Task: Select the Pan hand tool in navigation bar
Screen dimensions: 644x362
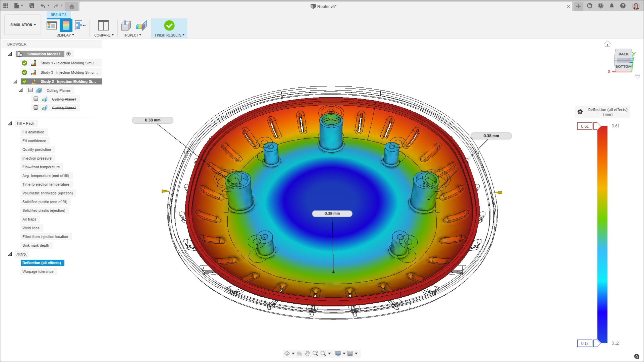Action: point(307,353)
